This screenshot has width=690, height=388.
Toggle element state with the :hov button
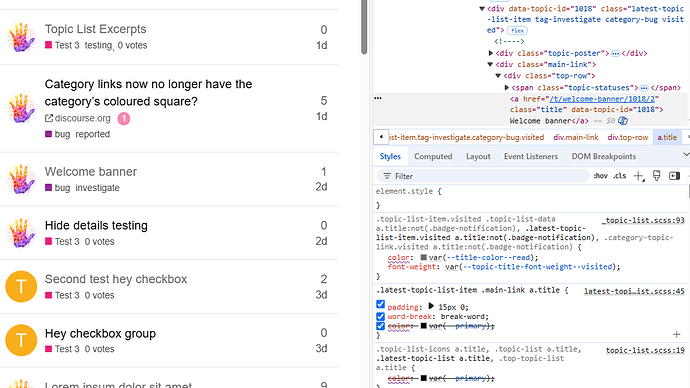[x=601, y=176]
